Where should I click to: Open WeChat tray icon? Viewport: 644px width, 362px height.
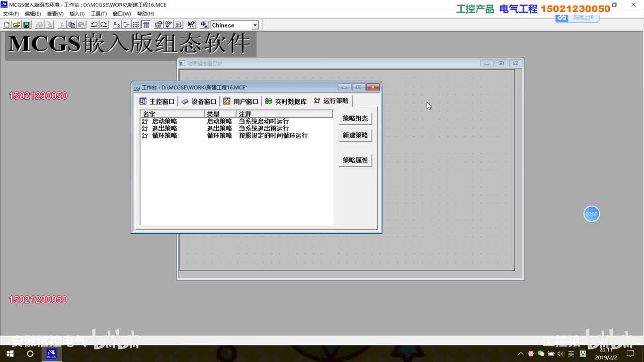click(x=541, y=354)
